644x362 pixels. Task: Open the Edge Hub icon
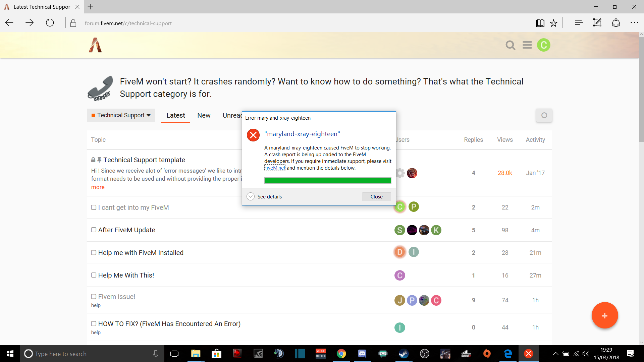coord(579,23)
